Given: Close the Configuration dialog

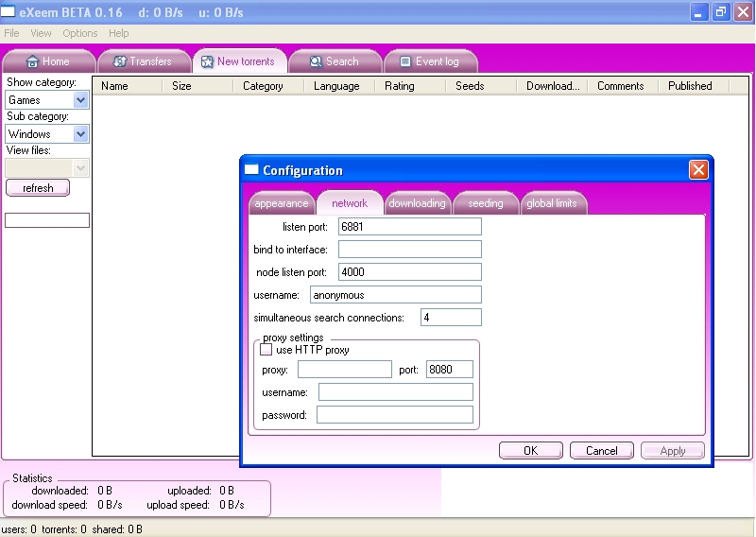Looking at the screenshot, I should (x=698, y=170).
